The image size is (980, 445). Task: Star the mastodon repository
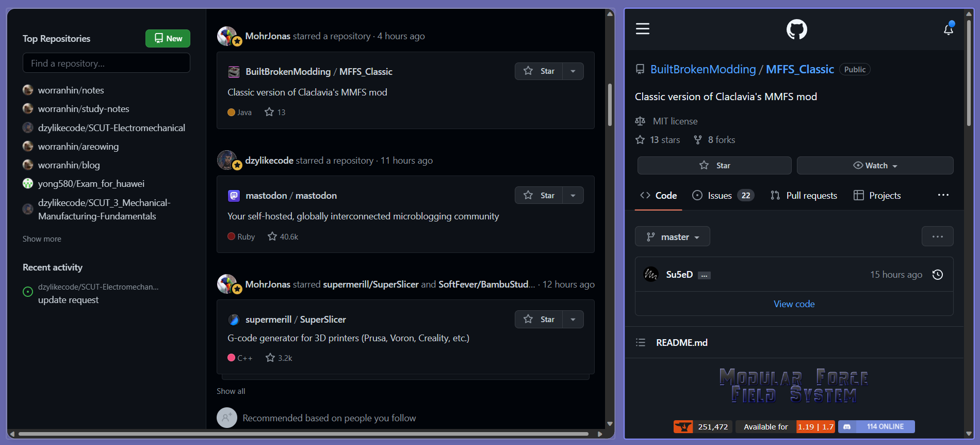[539, 195]
